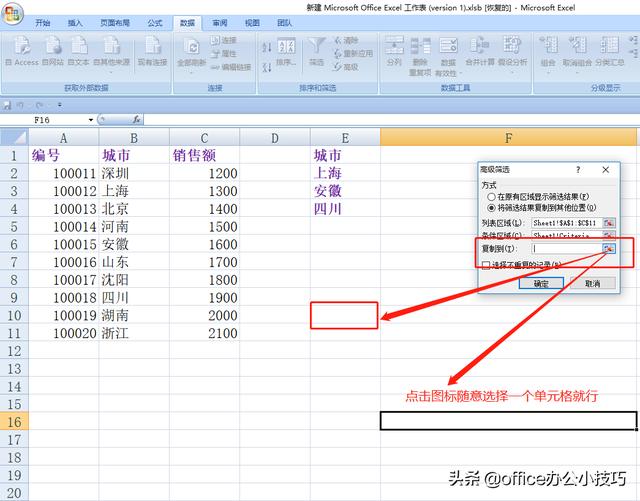This screenshot has width=640, height=501.
Task: Click cell 销售额 header in C1
Action: click(204, 155)
